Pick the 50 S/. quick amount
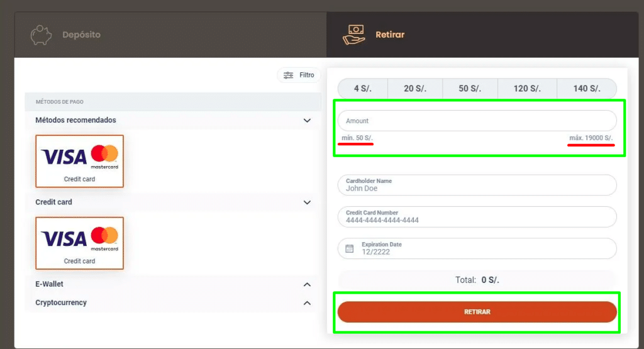This screenshot has height=349, width=644. click(470, 89)
